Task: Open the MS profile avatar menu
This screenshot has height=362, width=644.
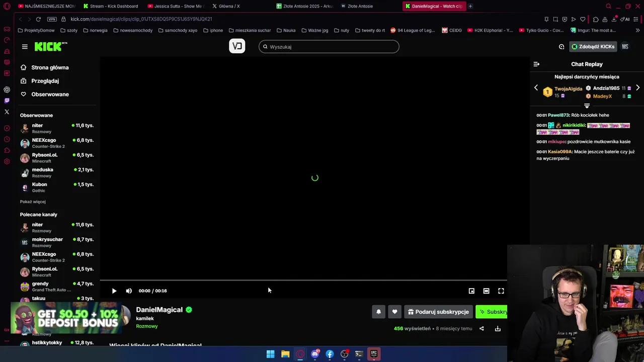Action: coord(625,47)
